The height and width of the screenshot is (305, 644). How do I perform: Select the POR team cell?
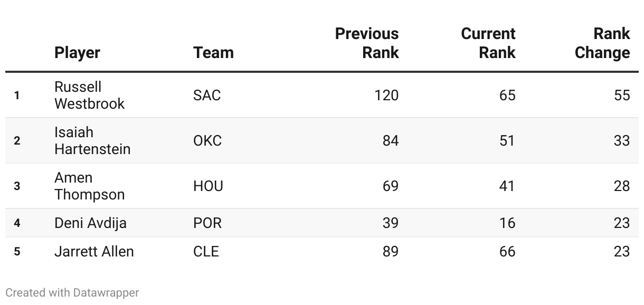coord(207,223)
